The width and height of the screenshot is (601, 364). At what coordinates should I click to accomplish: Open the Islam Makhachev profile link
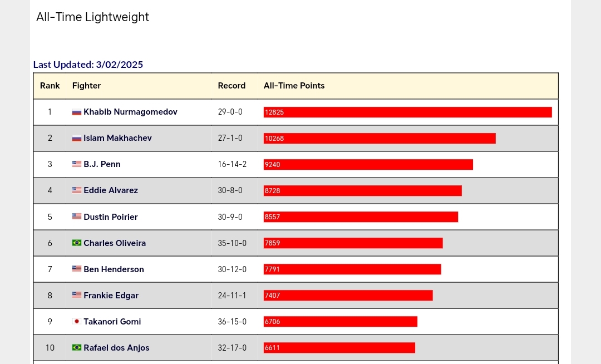pos(117,138)
